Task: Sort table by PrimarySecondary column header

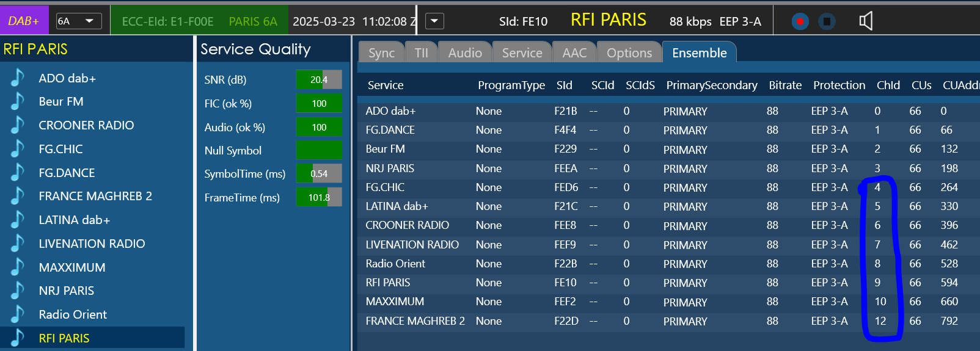Action: pyautogui.click(x=712, y=85)
